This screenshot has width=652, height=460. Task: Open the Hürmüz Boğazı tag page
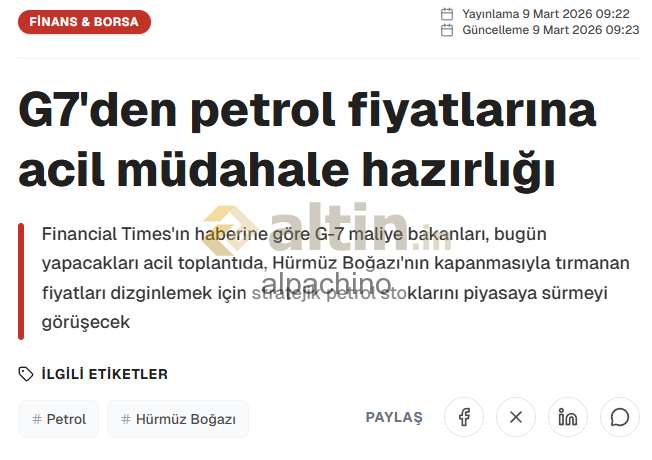point(185,419)
